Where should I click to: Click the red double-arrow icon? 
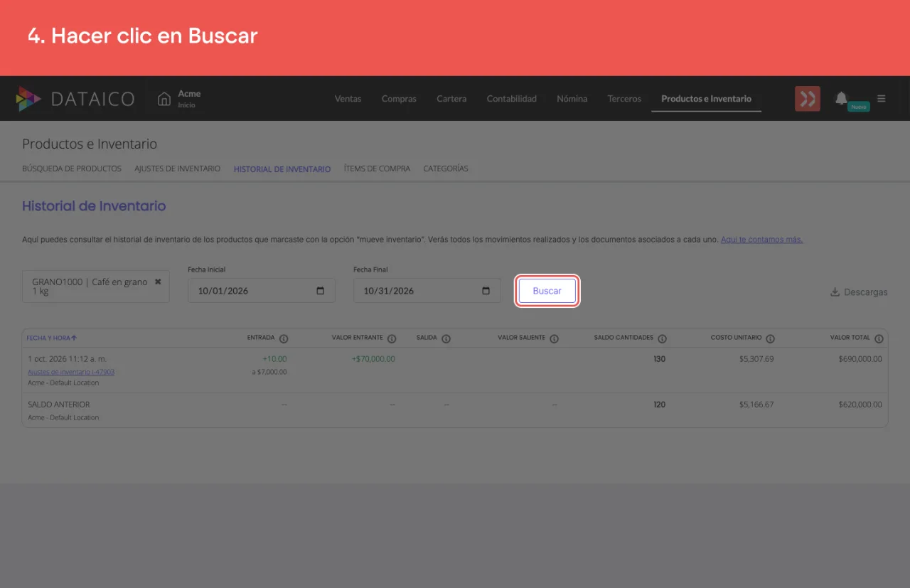pos(807,99)
